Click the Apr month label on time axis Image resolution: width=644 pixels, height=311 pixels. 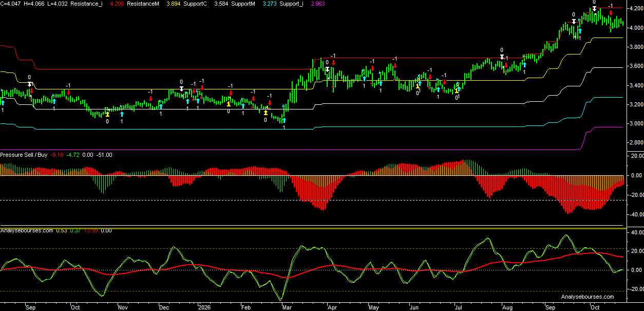pyautogui.click(x=332, y=307)
